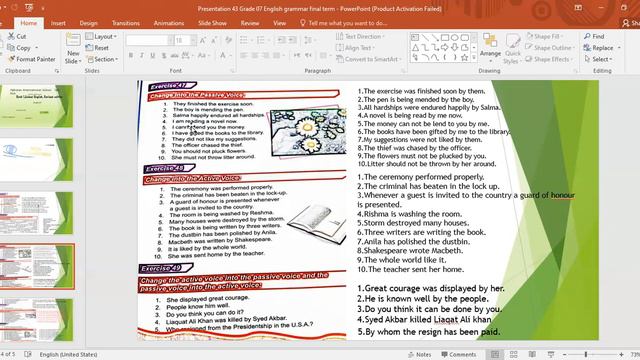Switch to the Design tab
Screen dimensions: 640x360
coord(89,23)
